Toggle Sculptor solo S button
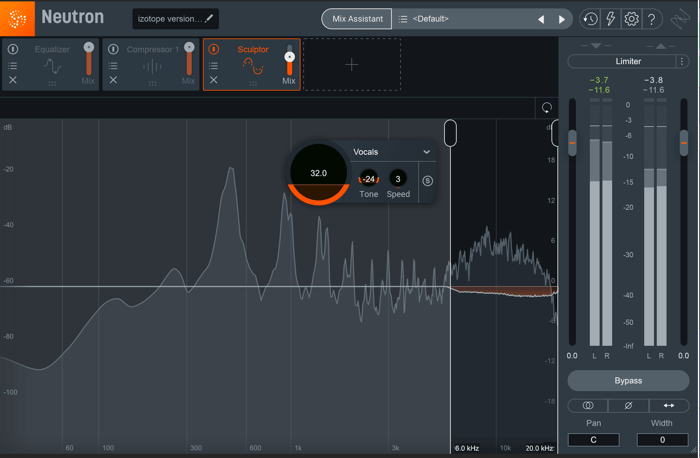Viewport: 700px width, 458px height. (x=427, y=181)
